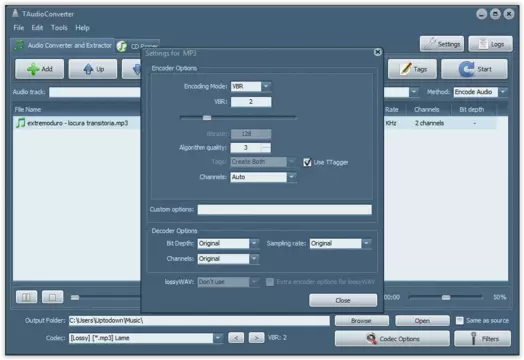Screen dimensions: 524x360
Task: Click the TAudioConverter app icon in the title bar
Action: click(15, 13)
